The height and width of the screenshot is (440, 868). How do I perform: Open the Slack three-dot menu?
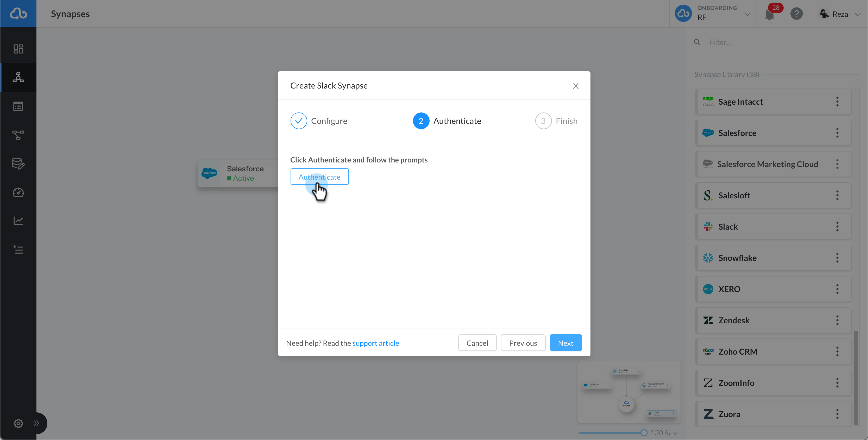pyautogui.click(x=837, y=227)
